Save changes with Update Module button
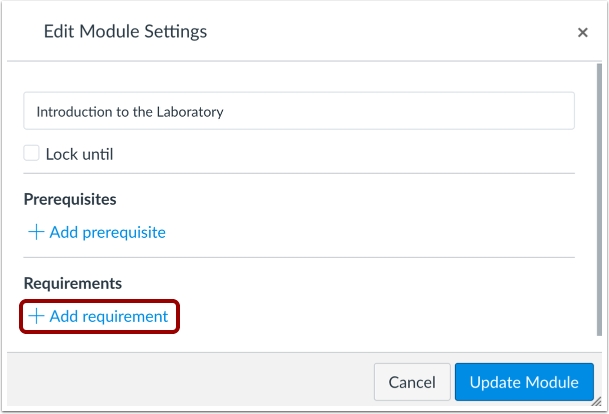 click(524, 382)
